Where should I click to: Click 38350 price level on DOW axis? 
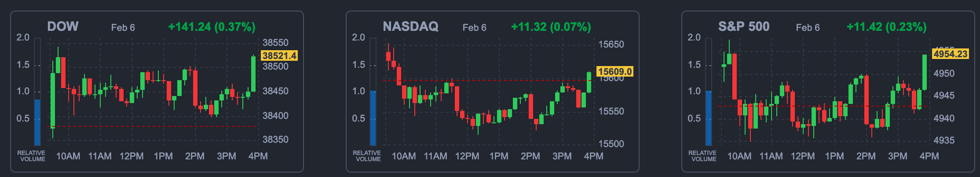pos(275,140)
